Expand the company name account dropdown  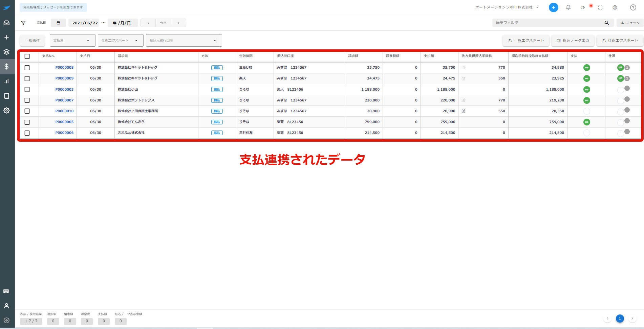click(x=507, y=7)
